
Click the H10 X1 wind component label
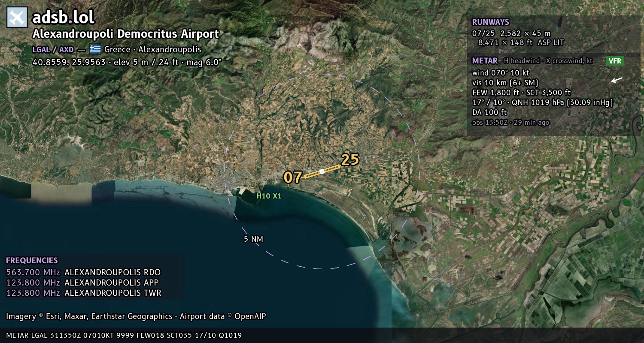tap(269, 196)
